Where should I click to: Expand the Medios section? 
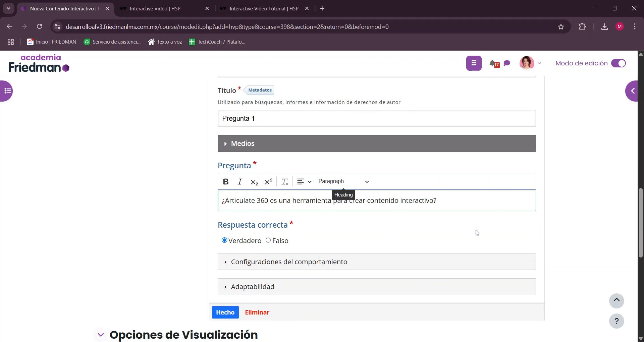point(377,144)
